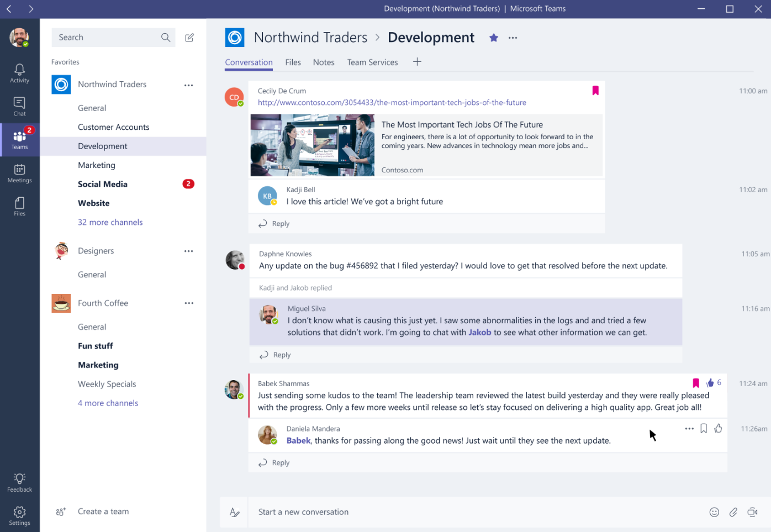Open Chat in the left sidebar
The width and height of the screenshot is (771, 532).
click(19, 106)
